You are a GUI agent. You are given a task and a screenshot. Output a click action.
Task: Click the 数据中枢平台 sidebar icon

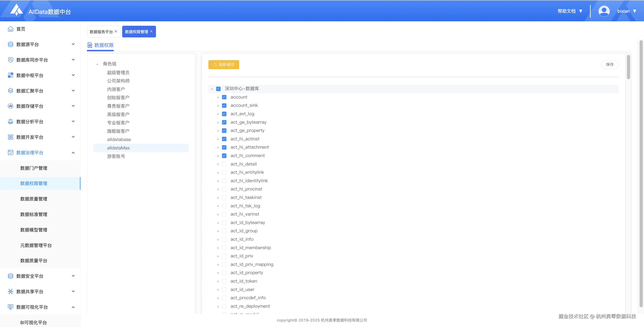(10, 75)
